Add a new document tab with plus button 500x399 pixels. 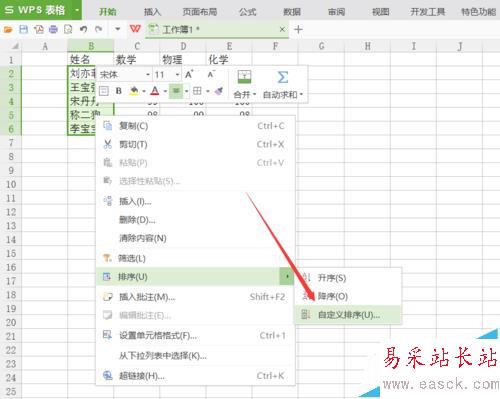point(298,29)
